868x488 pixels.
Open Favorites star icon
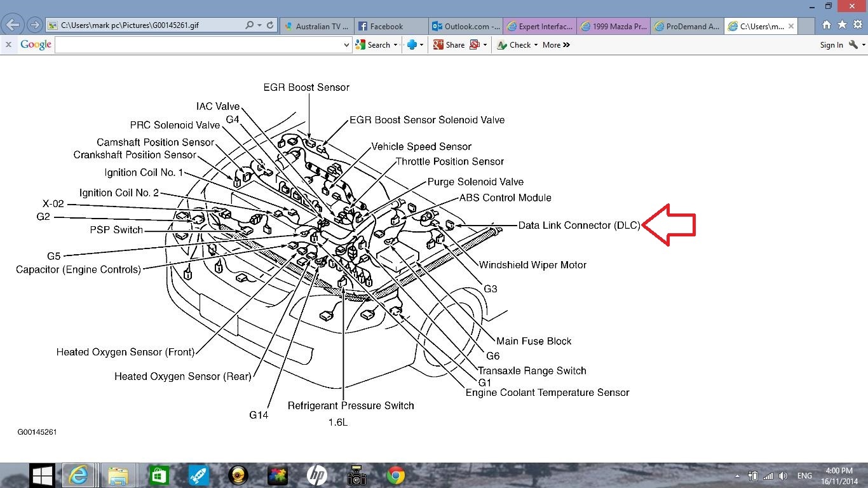point(842,25)
